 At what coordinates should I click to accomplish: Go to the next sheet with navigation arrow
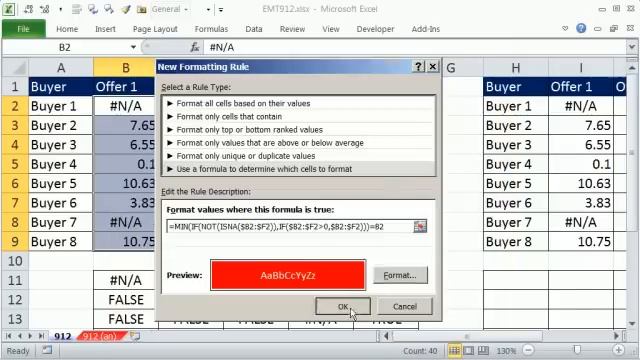tap(30, 336)
